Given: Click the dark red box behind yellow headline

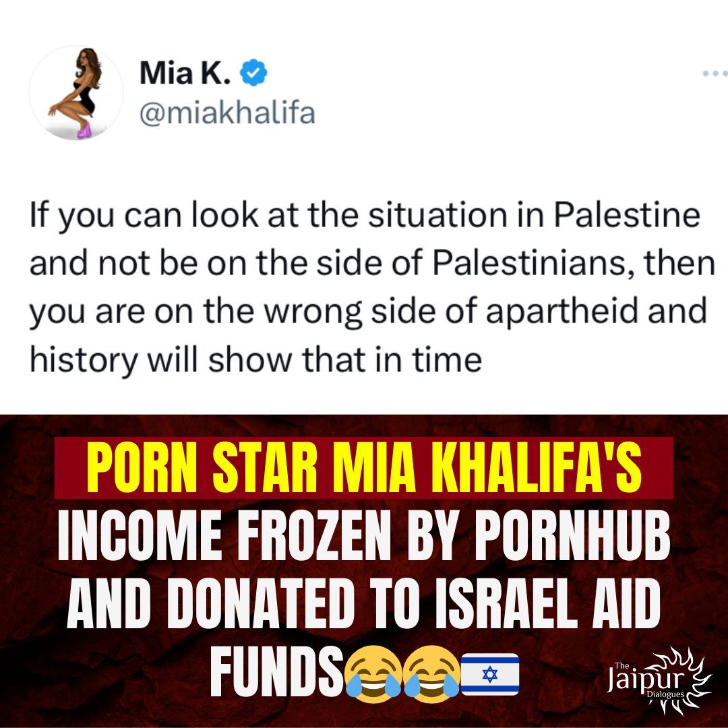Looking at the screenshot, I should tap(364, 468).
